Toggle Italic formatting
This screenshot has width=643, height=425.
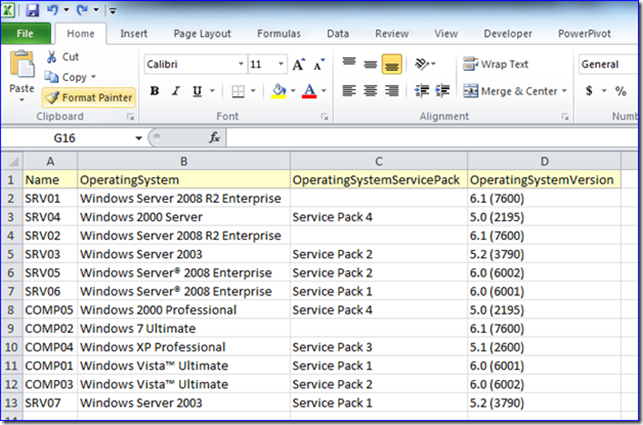tap(176, 91)
